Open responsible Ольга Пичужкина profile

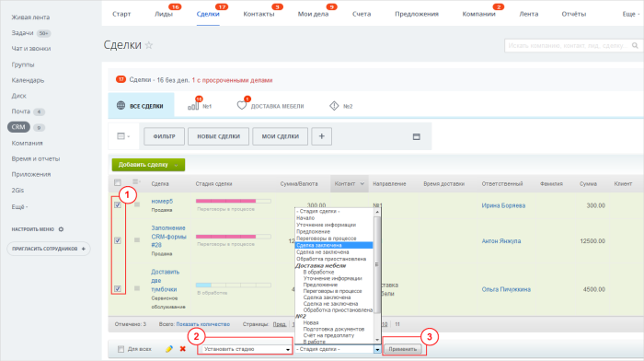point(506,289)
